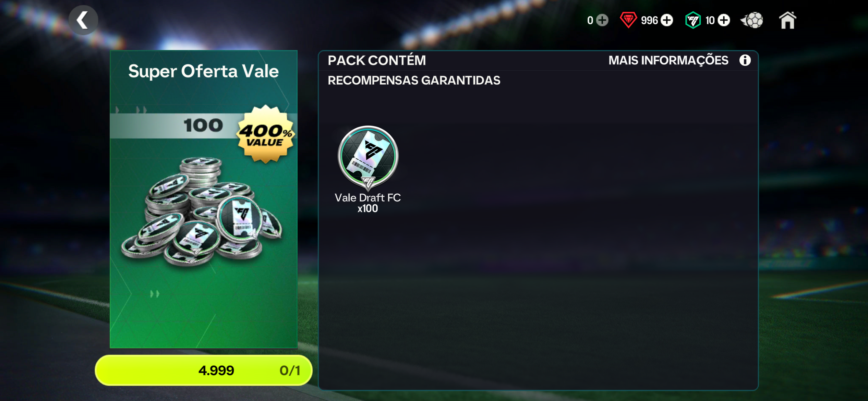
Task: Tap the pile of draft tokens image
Action: [202, 211]
